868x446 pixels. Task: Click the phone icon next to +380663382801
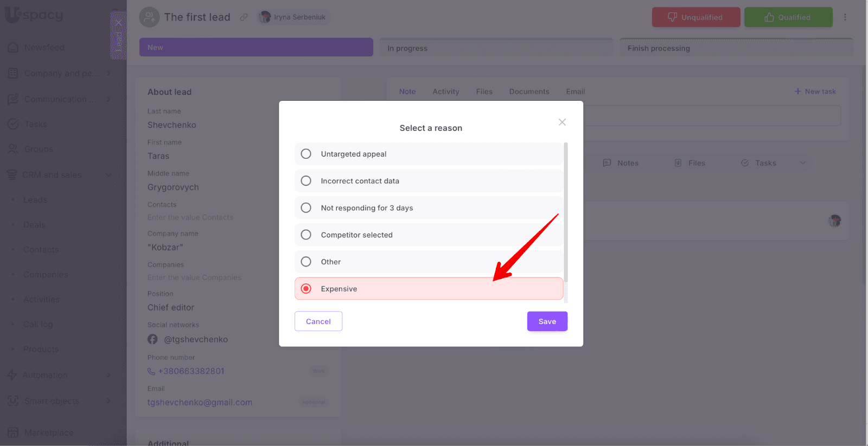click(151, 371)
